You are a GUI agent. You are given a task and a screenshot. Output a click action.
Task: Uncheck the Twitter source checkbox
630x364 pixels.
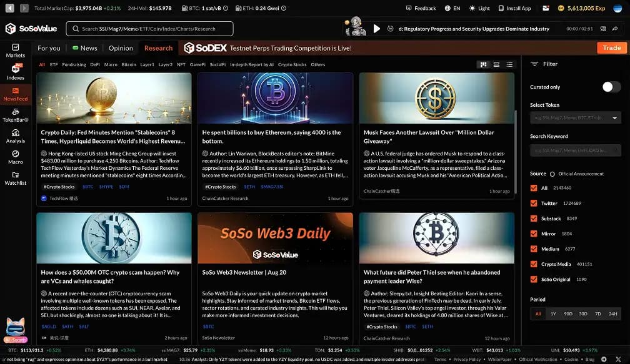pyautogui.click(x=534, y=203)
